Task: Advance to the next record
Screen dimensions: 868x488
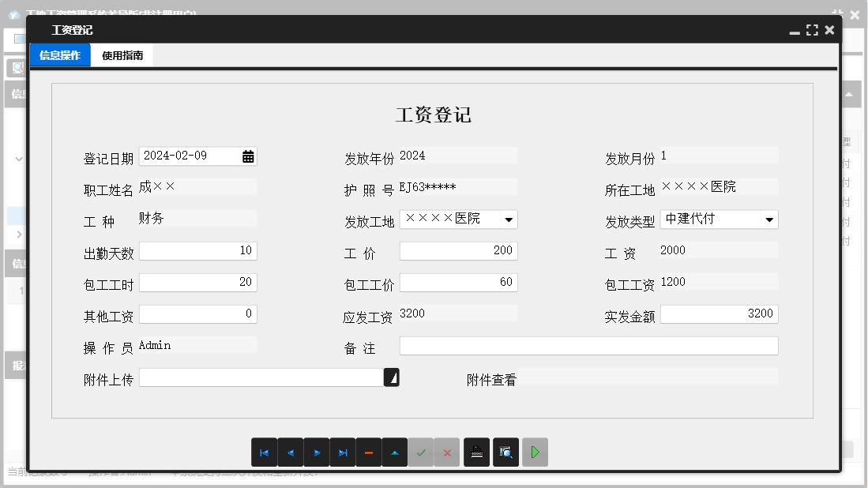Action: click(315, 452)
